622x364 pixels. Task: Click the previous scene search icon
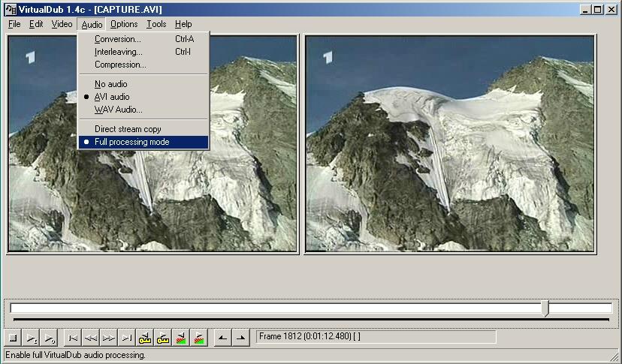click(x=181, y=338)
